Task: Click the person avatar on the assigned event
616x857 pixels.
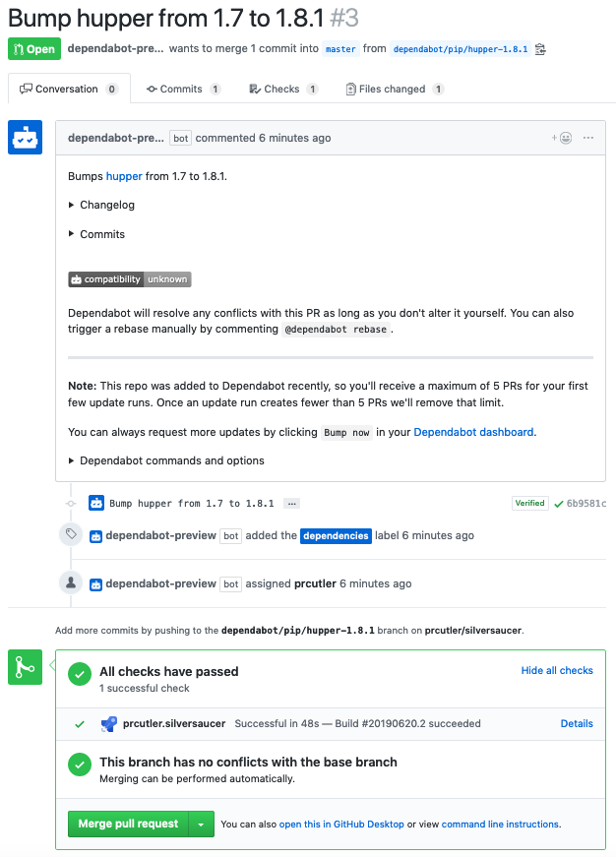Action: [x=70, y=582]
